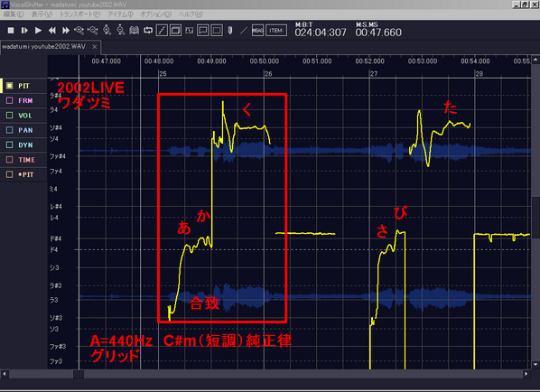Click horizontal scrollbar right arrow
This screenshot has height=392, width=540.
point(526,374)
